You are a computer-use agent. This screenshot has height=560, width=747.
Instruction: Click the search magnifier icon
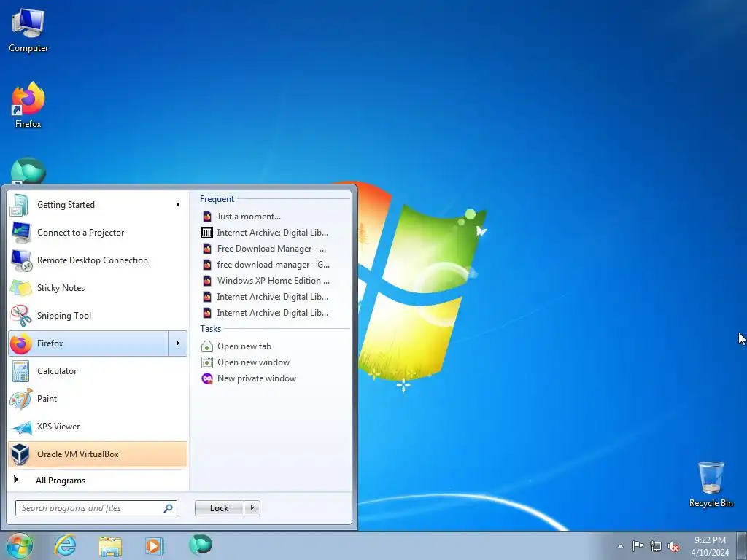(x=169, y=508)
